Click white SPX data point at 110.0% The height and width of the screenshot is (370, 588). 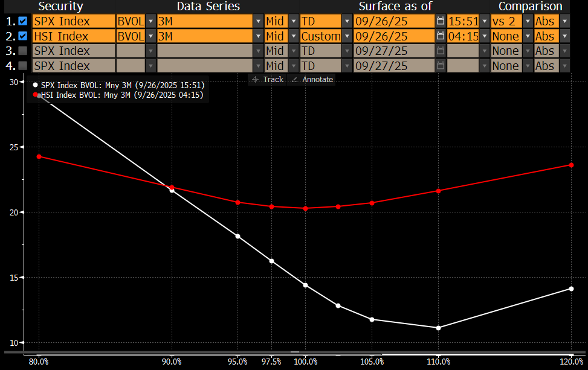438,328
